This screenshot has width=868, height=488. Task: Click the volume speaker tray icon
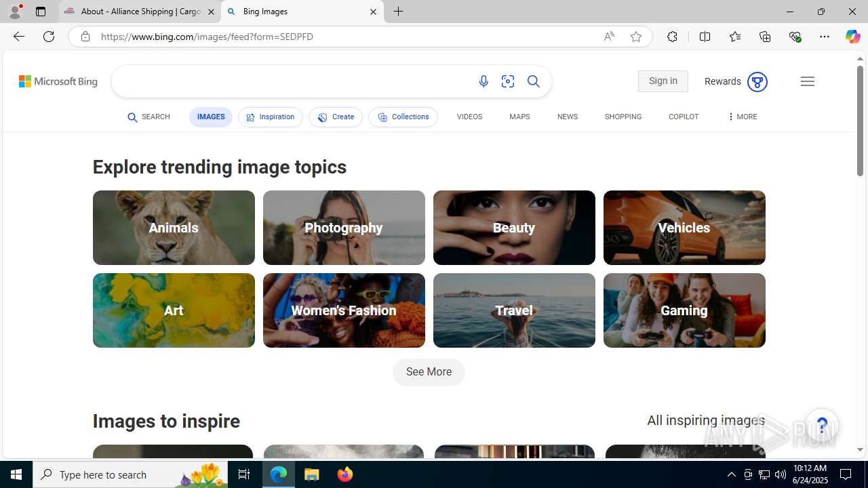[781, 474]
